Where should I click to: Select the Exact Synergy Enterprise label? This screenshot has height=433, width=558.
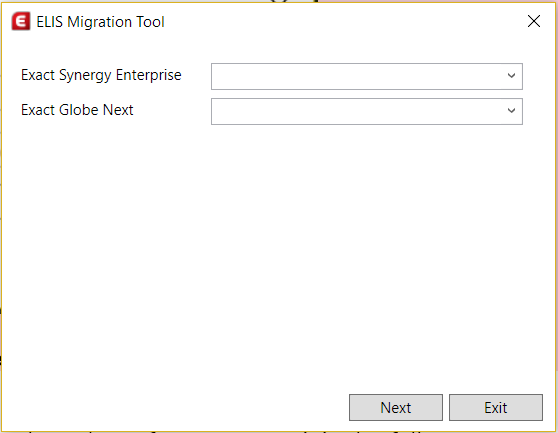(x=101, y=75)
